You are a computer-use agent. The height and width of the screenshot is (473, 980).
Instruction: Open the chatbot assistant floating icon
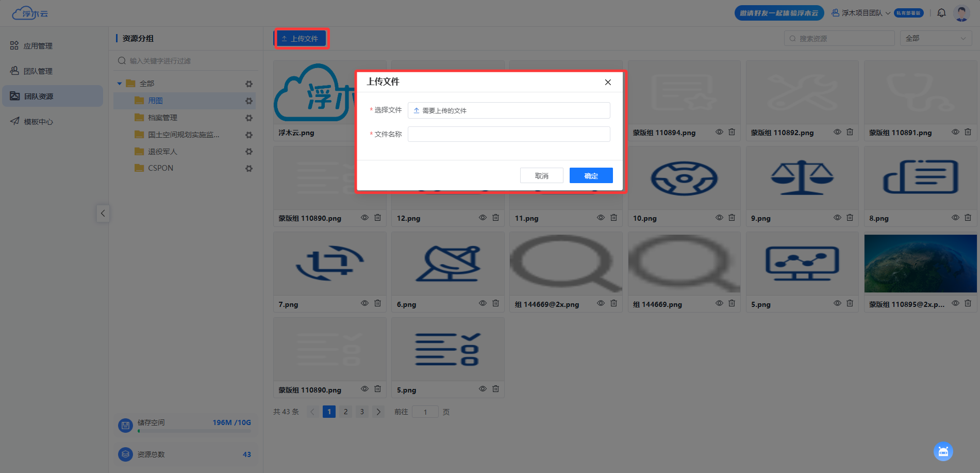click(943, 452)
